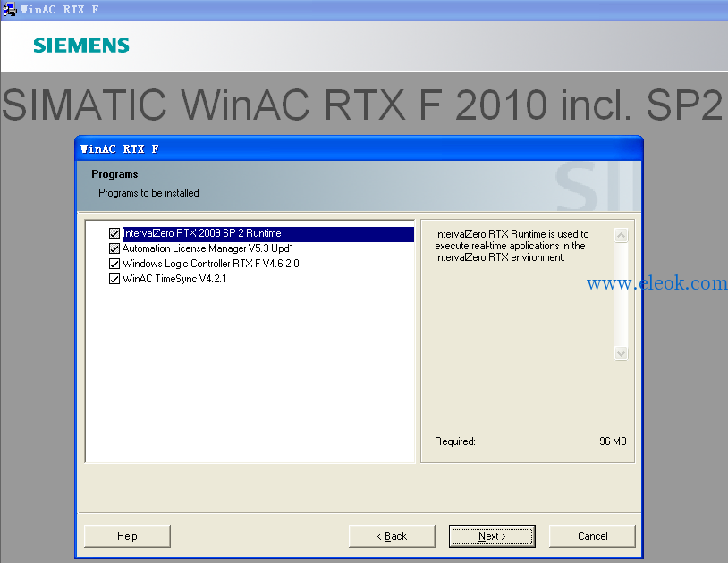Click the IntervalZero RTX Runtime description text
The height and width of the screenshot is (563, 728).
click(512, 246)
